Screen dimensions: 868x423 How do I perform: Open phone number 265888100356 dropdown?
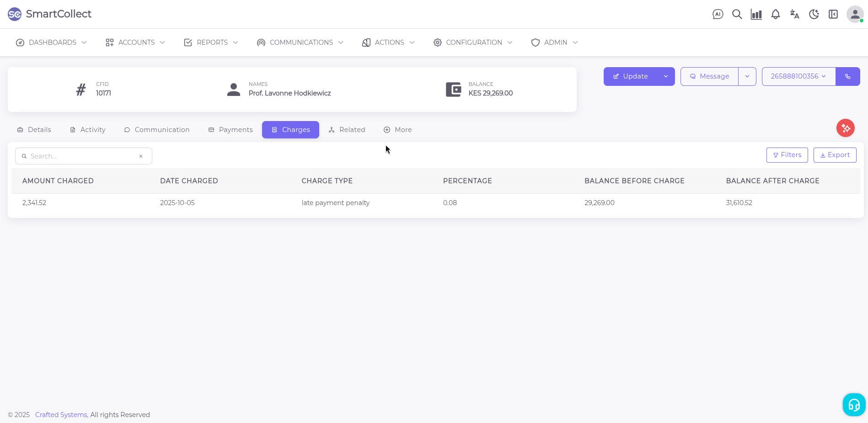pos(798,76)
